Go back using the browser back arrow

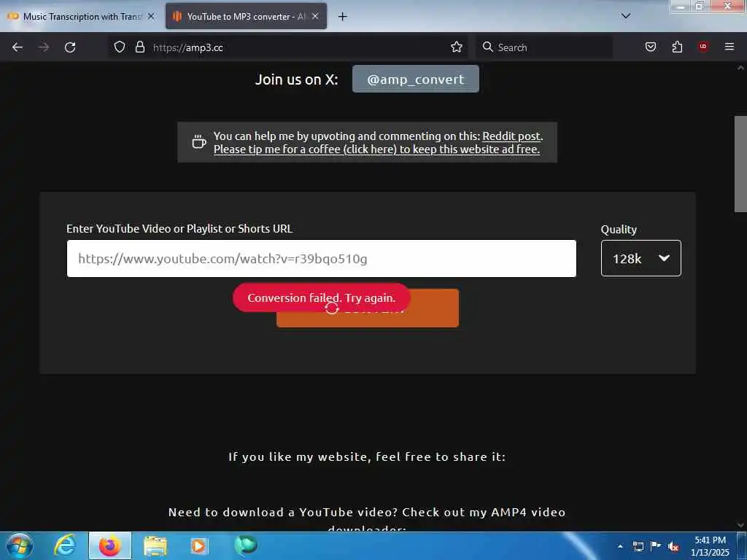click(x=18, y=47)
